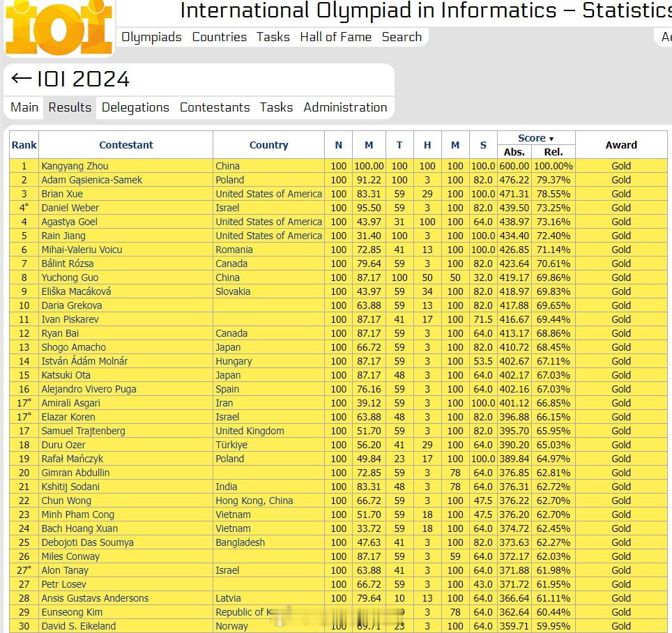The height and width of the screenshot is (633, 672).
Task: Click United Kingdom country link
Action: tap(250, 431)
